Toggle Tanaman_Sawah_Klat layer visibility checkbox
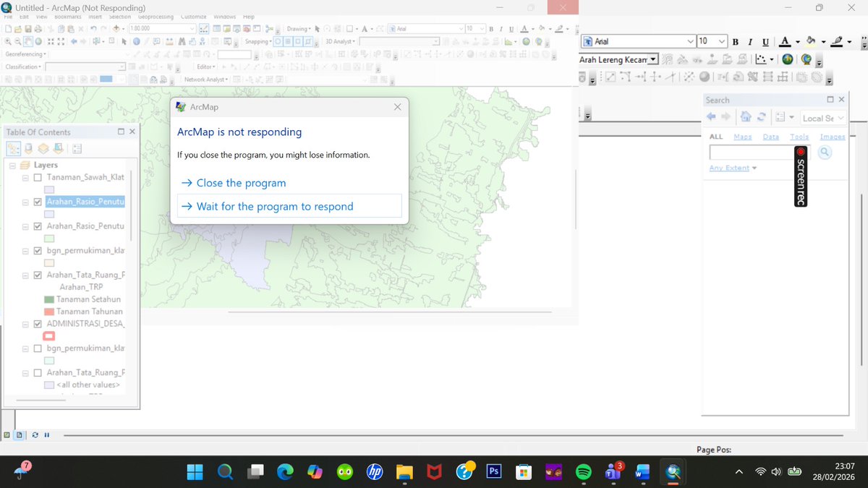This screenshot has height=488, width=868. pyautogui.click(x=38, y=177)
